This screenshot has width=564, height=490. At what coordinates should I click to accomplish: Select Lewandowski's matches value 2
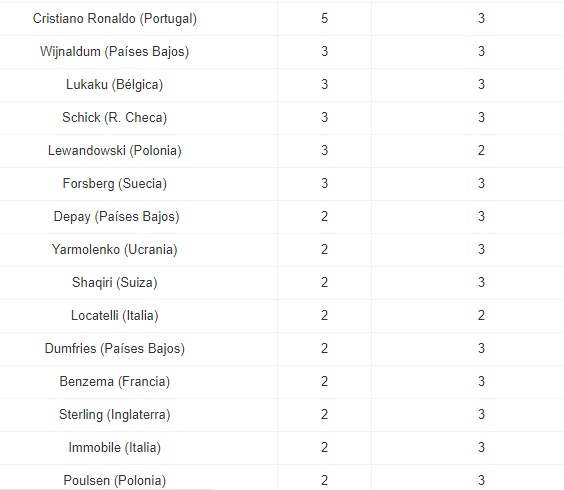pos(481,150)
